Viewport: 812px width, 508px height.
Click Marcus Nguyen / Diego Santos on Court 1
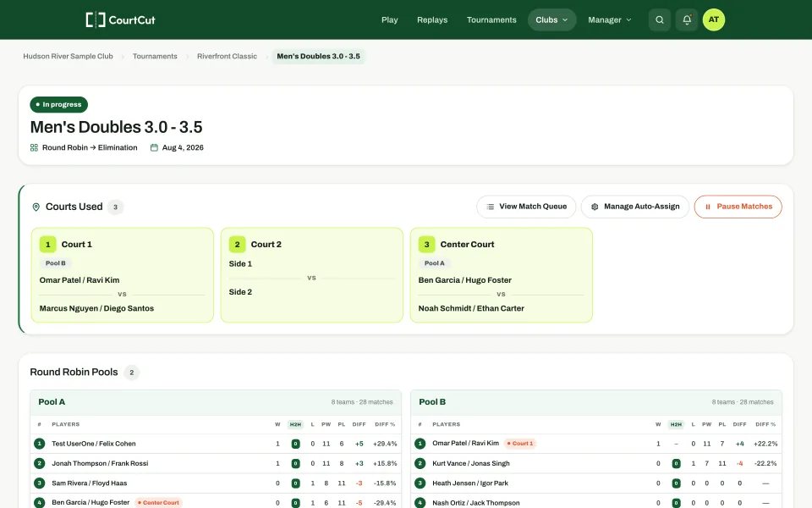click(x=96, y=308)
